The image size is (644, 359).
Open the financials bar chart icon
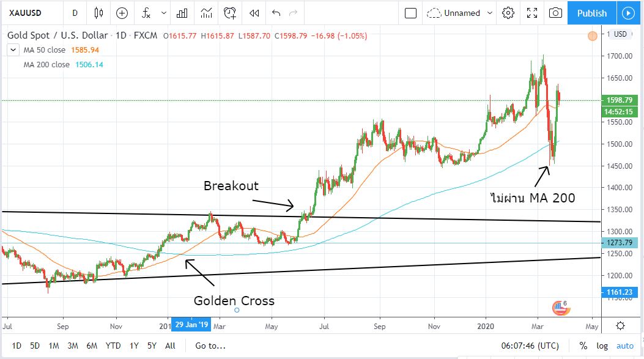182,13
